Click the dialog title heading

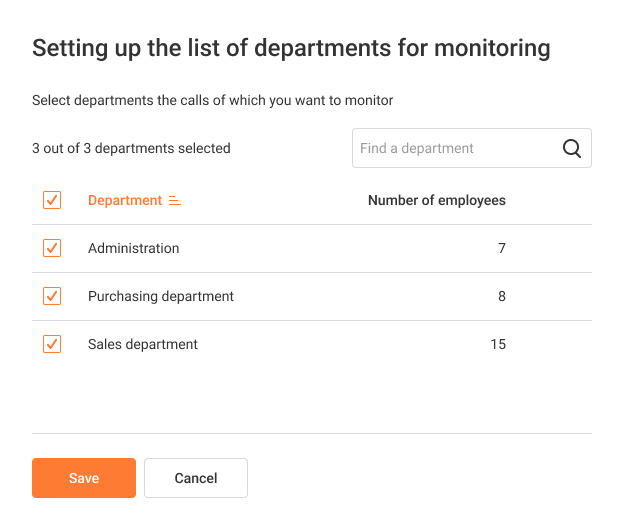[291, 49]
